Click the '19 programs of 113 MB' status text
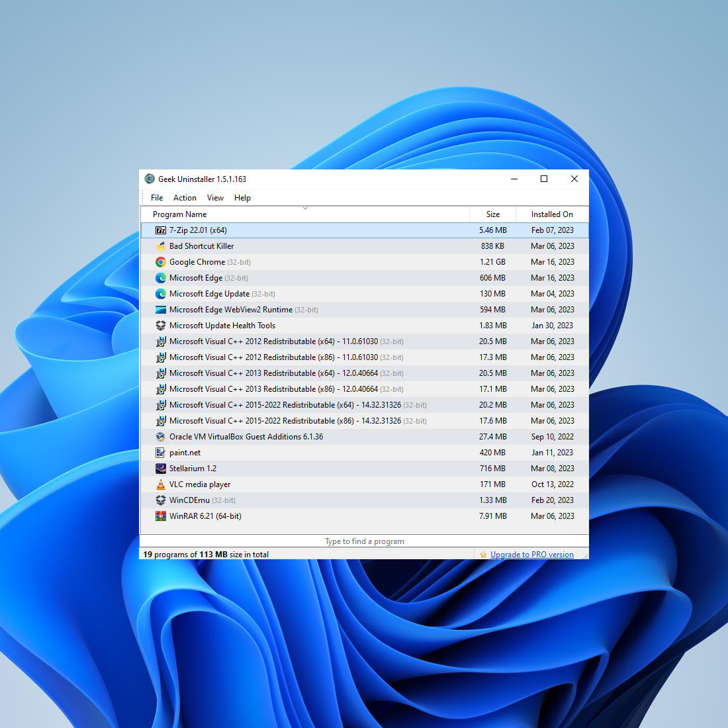The height and width of the screenshot is (728, 728). tap(206, 555)
